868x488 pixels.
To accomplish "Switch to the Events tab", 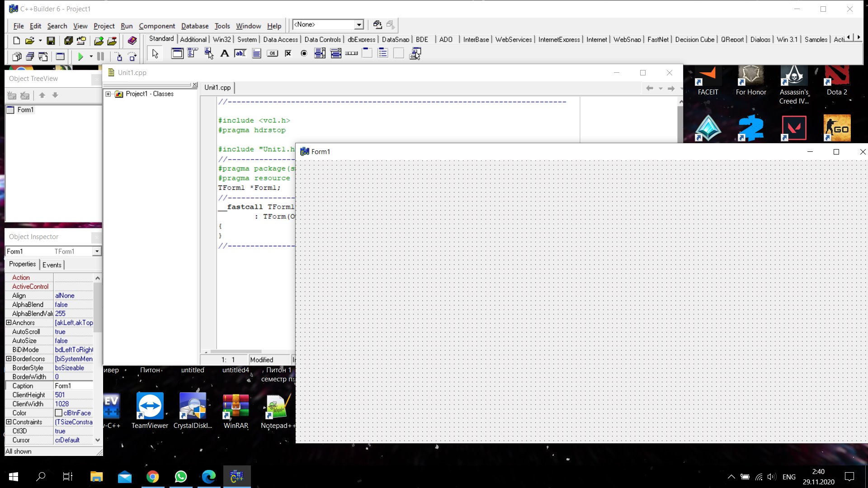I will (x=52, y=265).
